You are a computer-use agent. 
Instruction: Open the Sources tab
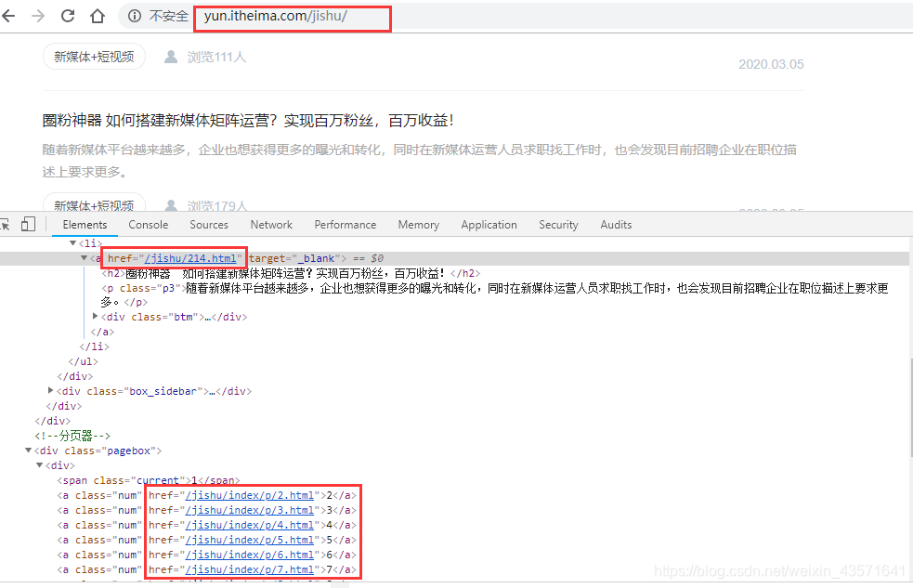(x=209, y=225)
